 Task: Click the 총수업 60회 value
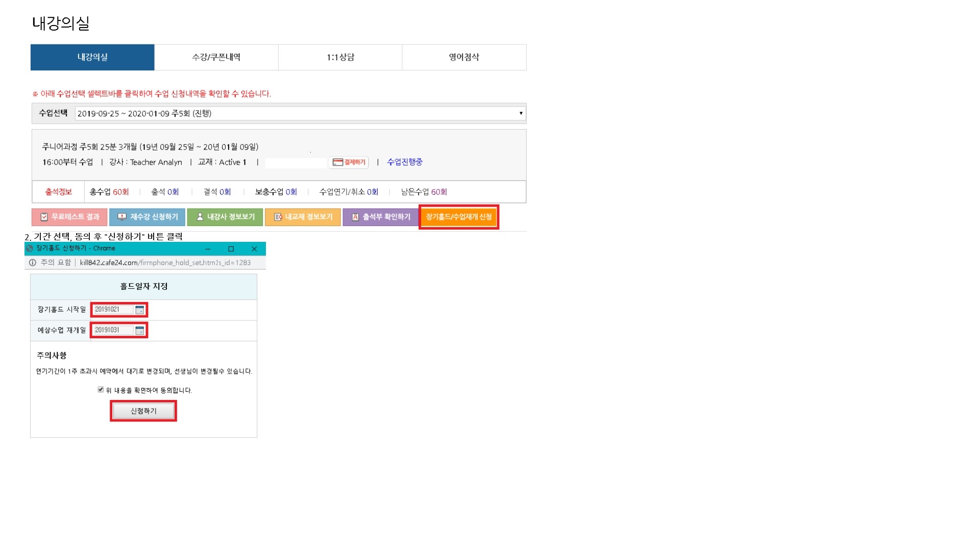tap(109, 192)
